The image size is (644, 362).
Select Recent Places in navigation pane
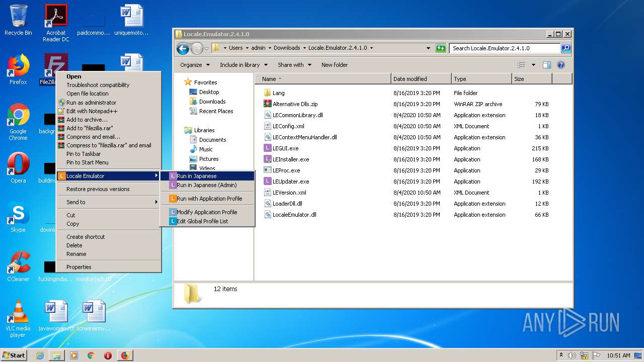tap(211, 111)
